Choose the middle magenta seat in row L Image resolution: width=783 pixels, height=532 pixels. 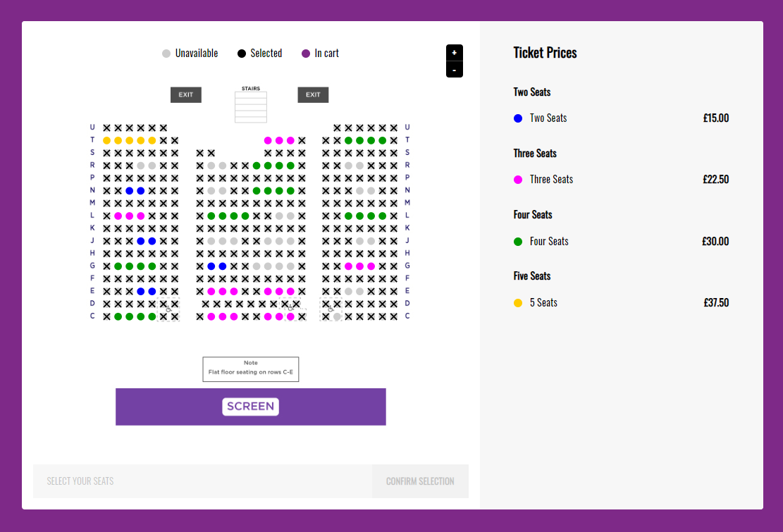pos(130,216)
